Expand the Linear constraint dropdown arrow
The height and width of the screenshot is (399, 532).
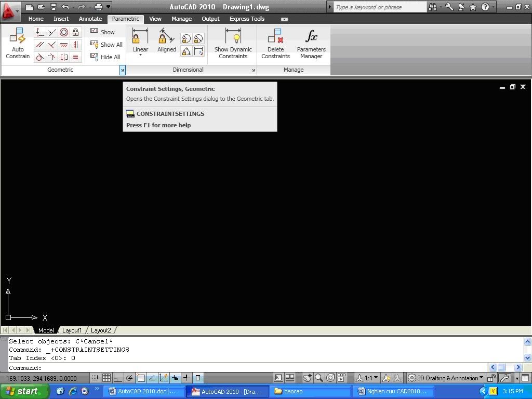click(140, 56)
